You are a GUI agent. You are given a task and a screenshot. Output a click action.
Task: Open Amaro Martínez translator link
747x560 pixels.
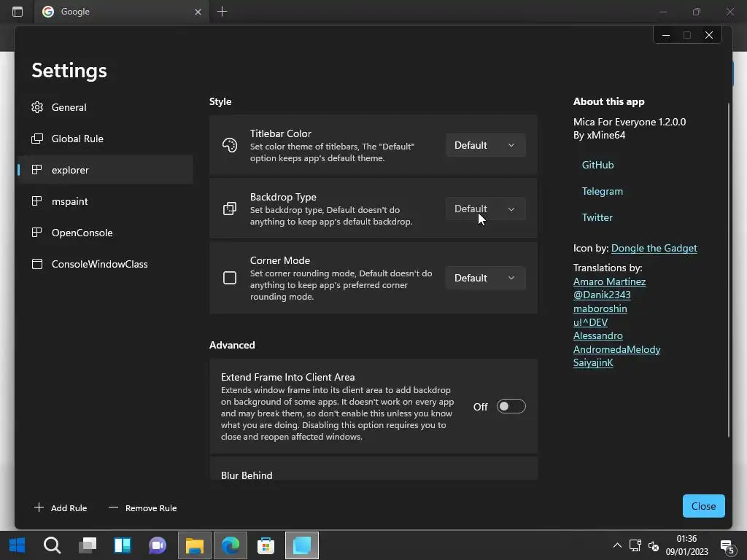point(609,281)
